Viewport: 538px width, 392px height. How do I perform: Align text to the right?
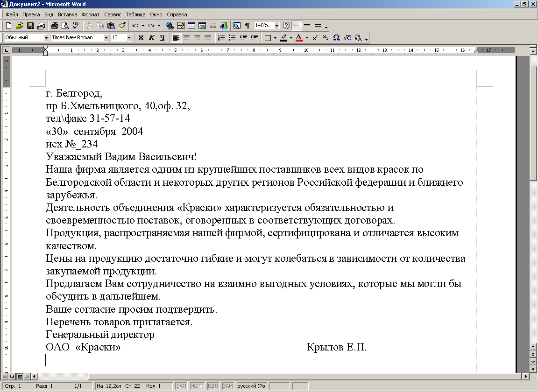coord(197,38)
